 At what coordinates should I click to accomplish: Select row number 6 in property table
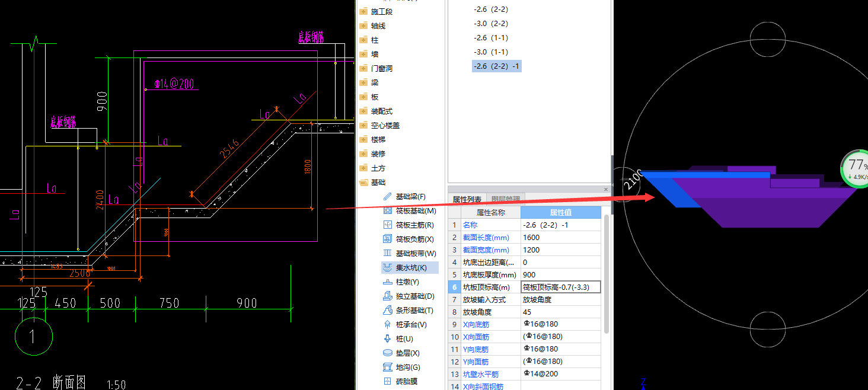tap(455, 287)
